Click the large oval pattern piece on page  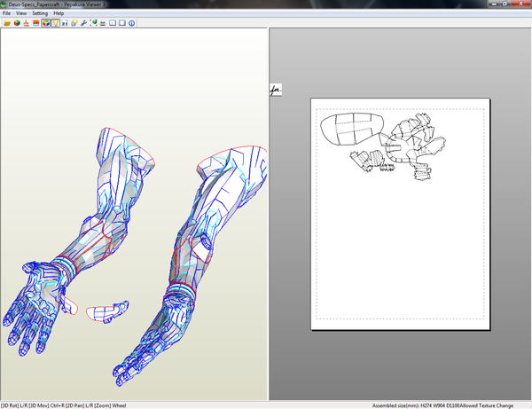(351, 130)
